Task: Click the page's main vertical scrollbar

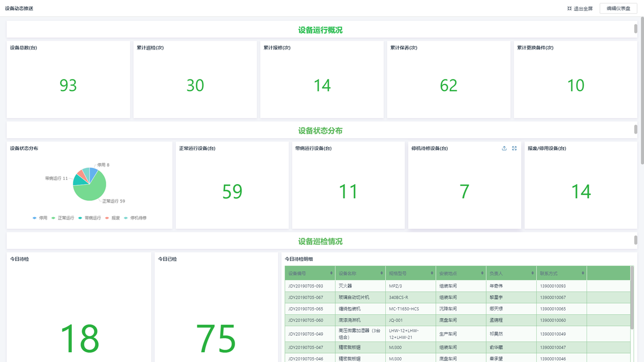Action: [x=642, y=81]
